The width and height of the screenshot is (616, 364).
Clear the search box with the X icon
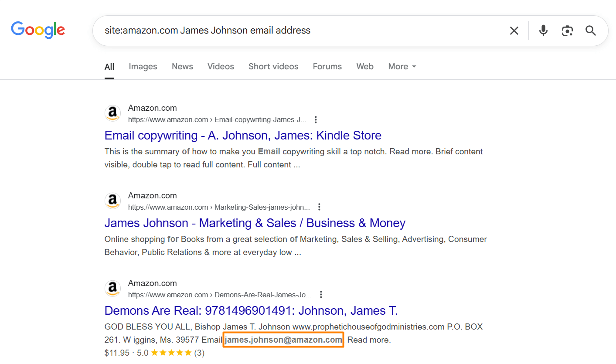click(x=514, y=31)
